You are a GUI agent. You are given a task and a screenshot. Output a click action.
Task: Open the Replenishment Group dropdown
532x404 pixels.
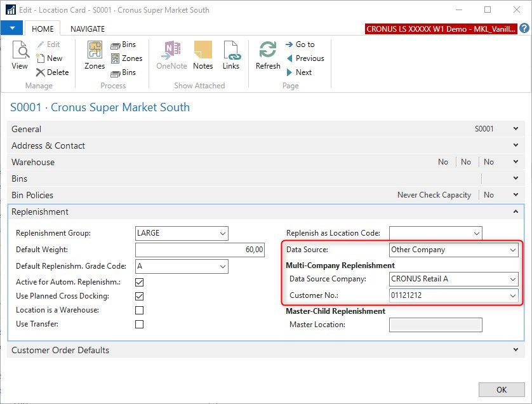[223, 234]
